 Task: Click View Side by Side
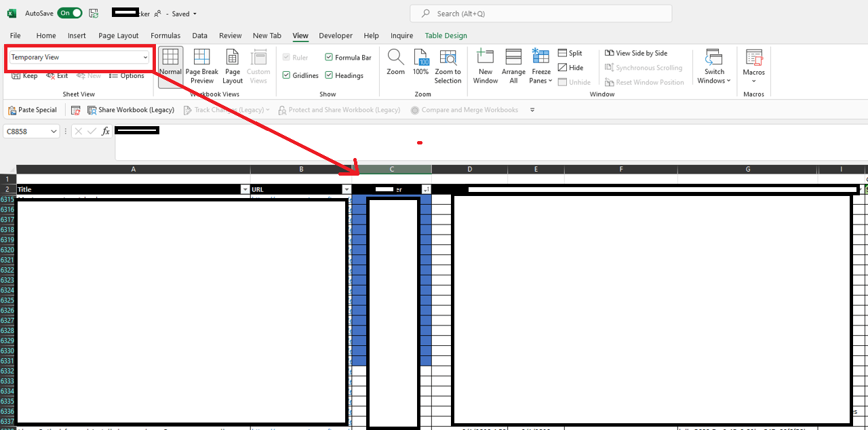(x=635, y=53)
